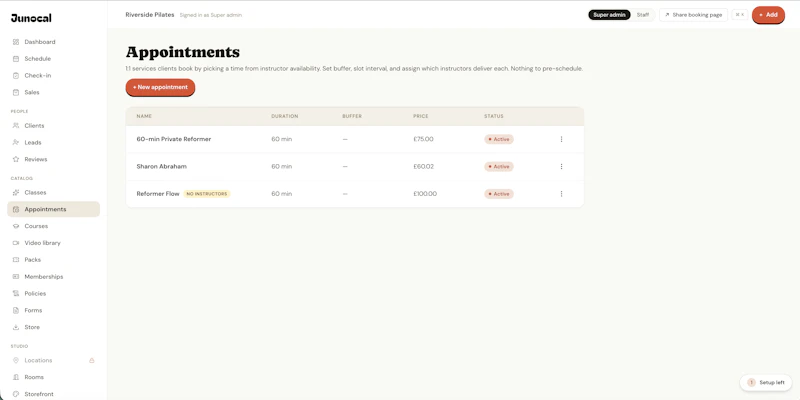
Task: Select the Schedule calendar icon
Action: (x=16, y=59)
